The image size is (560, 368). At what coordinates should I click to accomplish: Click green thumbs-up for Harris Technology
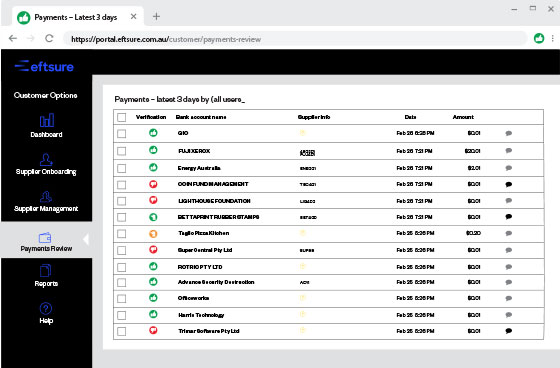[153, 314]
